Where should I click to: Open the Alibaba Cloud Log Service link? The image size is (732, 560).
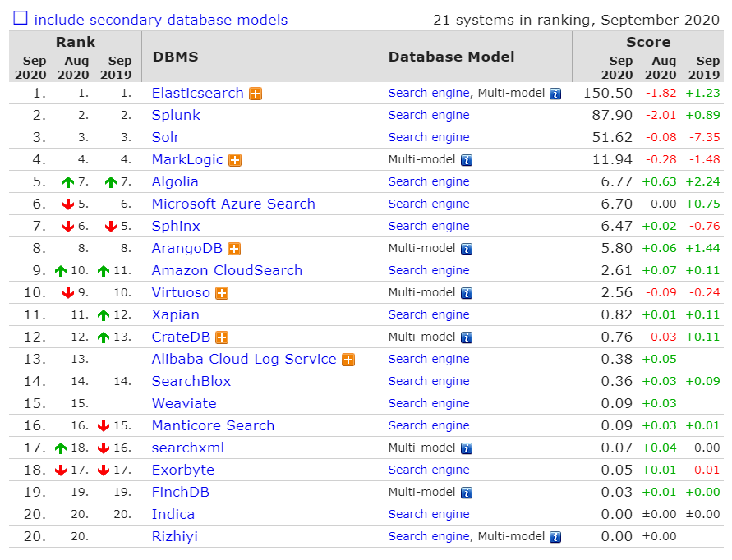[244, 359]
